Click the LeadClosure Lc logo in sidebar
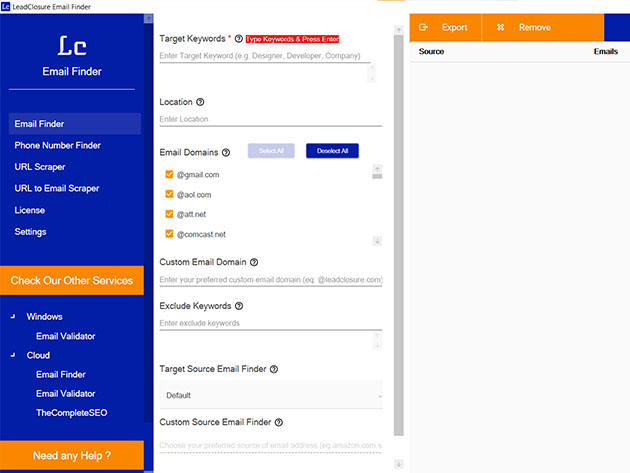Screen dimensions: 630x473 (72, 45)
